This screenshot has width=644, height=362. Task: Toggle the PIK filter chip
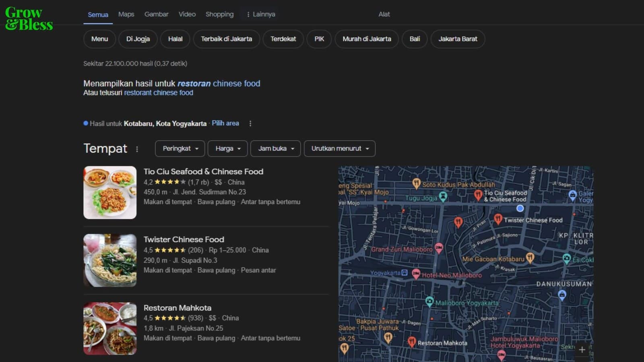point(319,39)
